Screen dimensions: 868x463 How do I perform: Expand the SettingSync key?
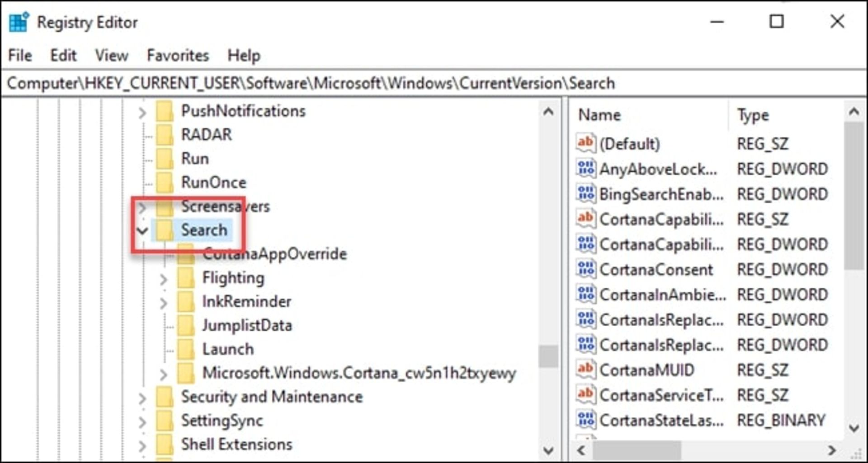click(x=142, y=422)
